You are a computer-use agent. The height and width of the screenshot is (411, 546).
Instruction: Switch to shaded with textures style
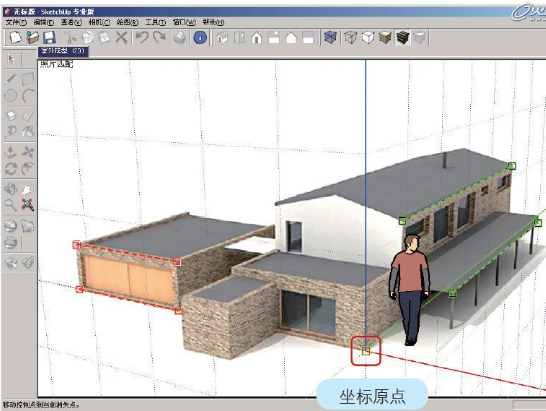pos(402,37)
